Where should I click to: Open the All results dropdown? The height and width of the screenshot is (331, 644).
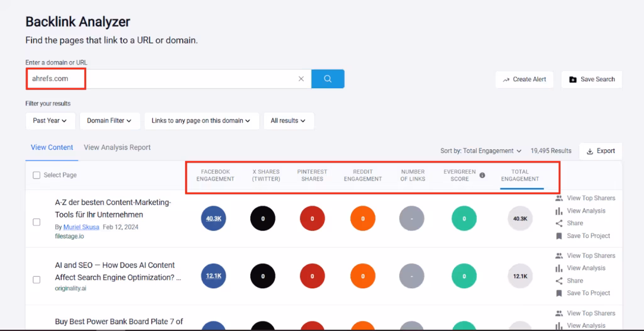click(x=288, y=121)
